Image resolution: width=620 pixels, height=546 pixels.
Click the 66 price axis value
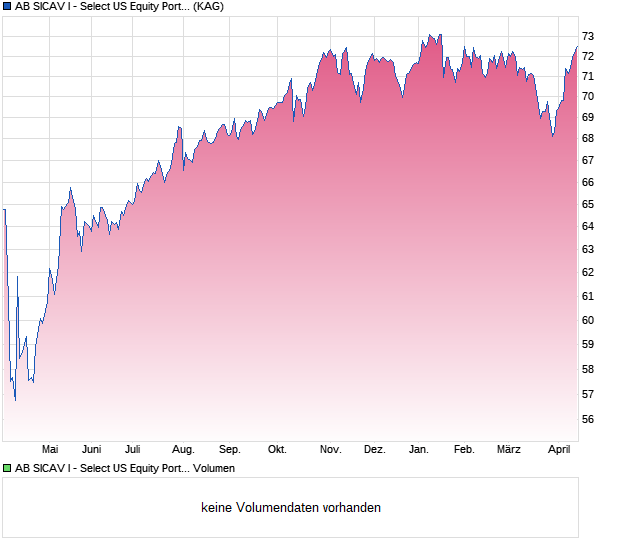pyautogui.click(x=588, y=182)
